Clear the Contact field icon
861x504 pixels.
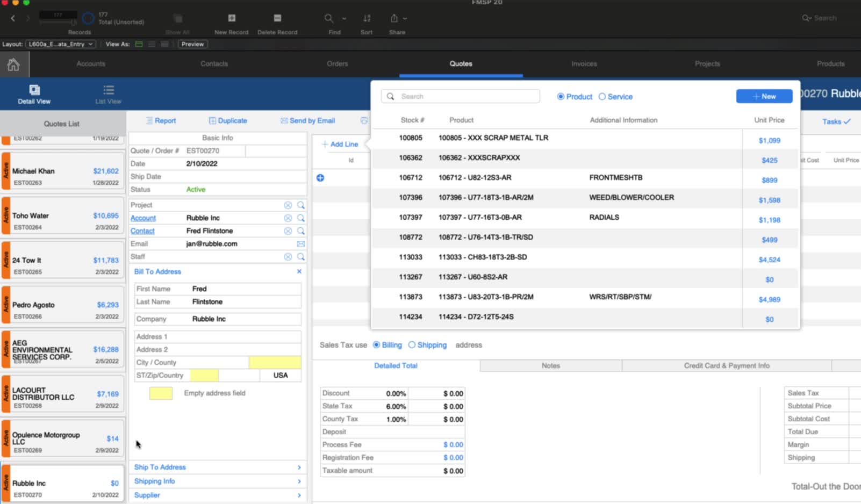(x=288, y=231)
